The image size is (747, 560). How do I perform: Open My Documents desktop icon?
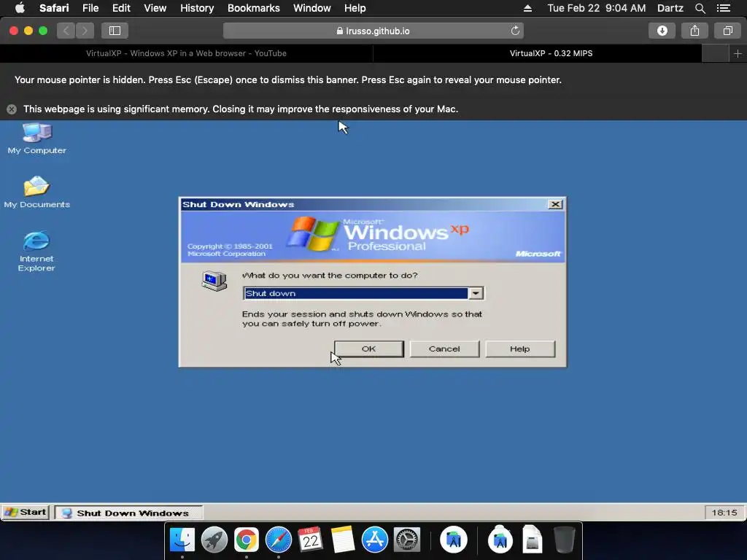(x=36, y=192)
